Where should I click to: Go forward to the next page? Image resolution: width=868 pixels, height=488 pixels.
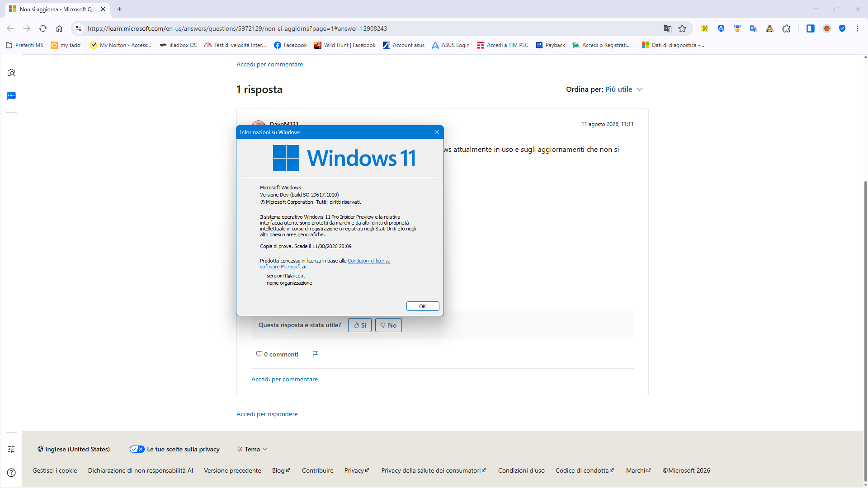point(27,28)
